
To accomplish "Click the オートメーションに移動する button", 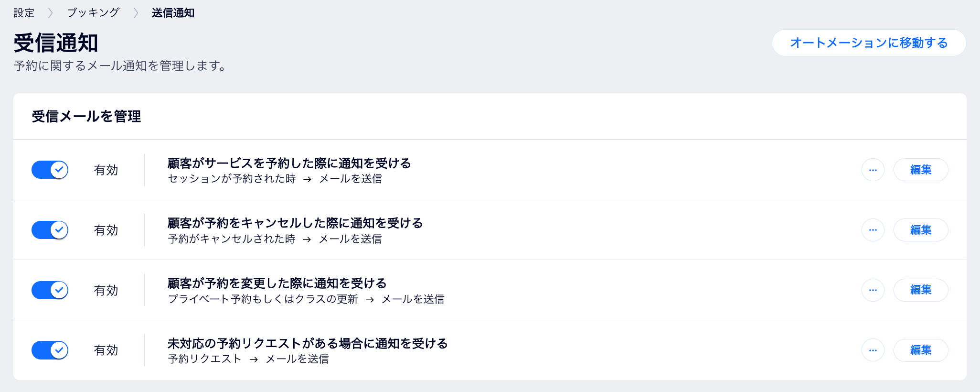I will click(x=869, y=43).
